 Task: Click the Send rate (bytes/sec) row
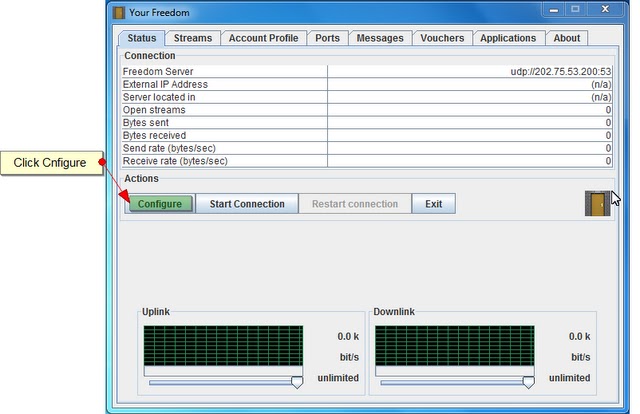pos(367,148)
